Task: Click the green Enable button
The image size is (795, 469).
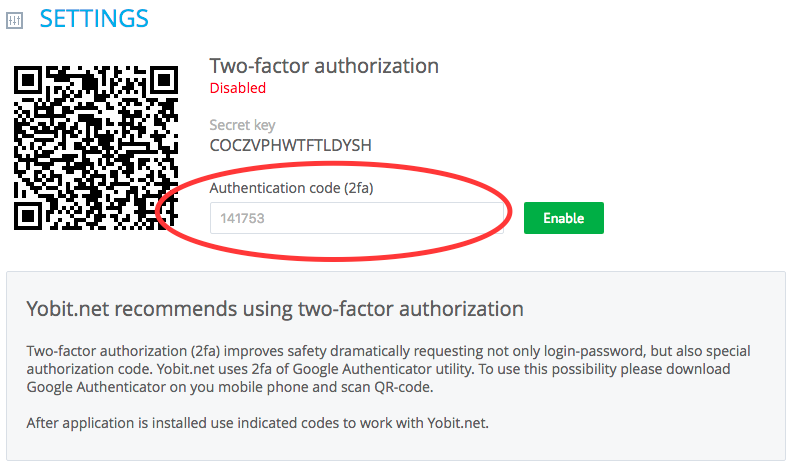Action: (x=563, y=218)
